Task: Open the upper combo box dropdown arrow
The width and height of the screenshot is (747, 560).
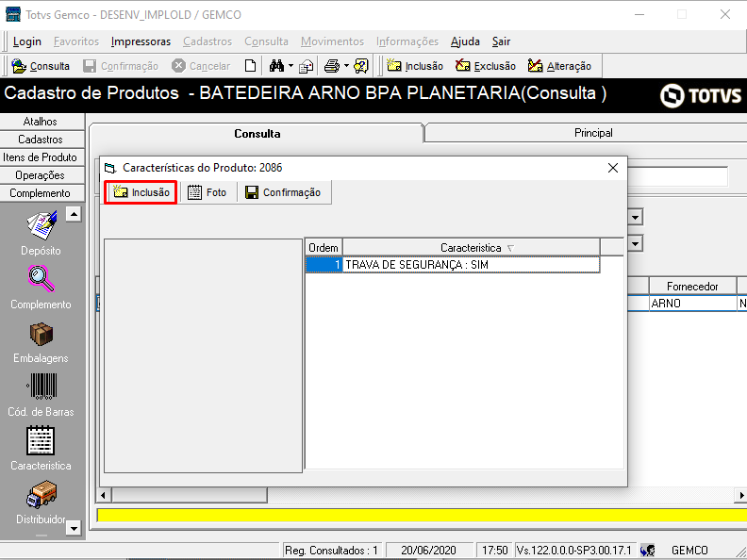Action: [x=635, y=217]
